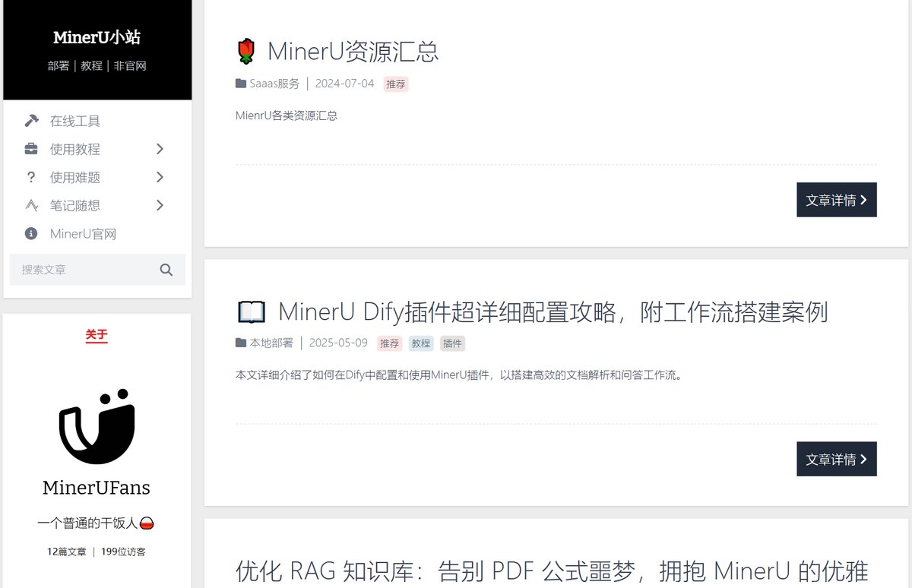The width and height of the screenshot is (912, 588).
Task: Click the folder icon beside 本地部署
Action: tap(241, 343)
